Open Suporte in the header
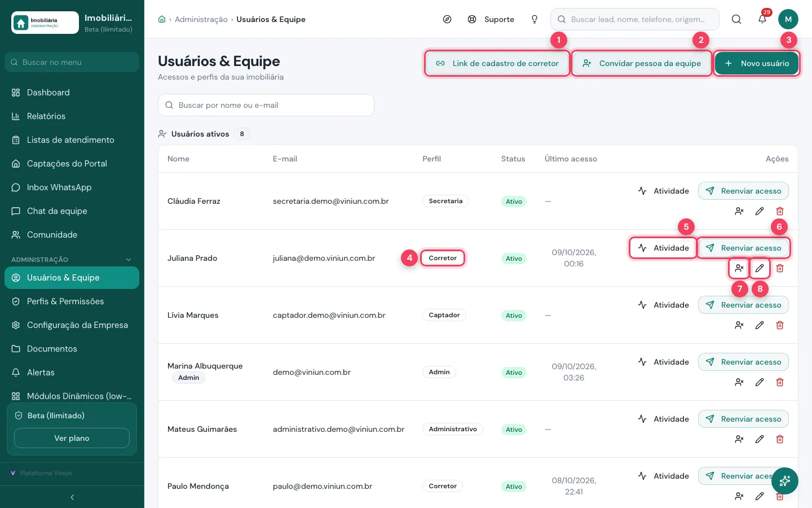 point(491,19)
